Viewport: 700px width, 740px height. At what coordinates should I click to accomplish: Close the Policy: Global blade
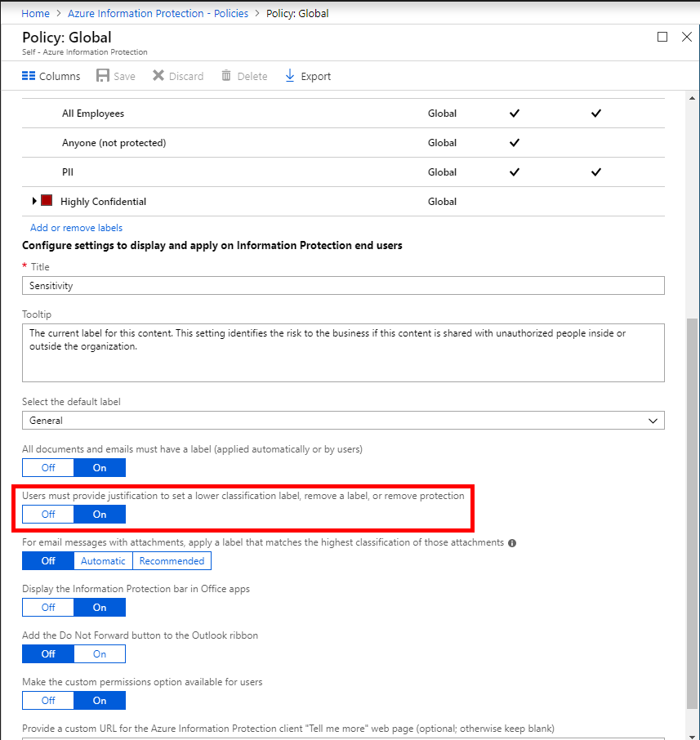coord(687,37)
